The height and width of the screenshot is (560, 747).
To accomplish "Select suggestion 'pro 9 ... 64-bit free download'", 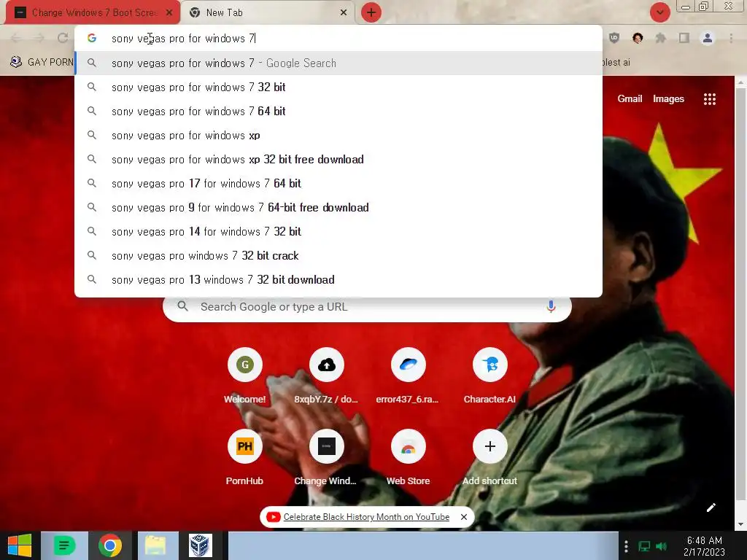I will pos(338,207).
